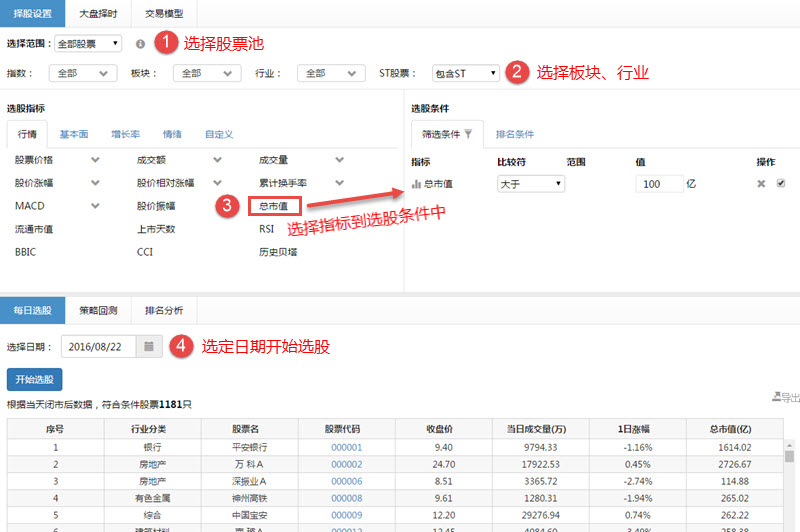
Task: Open stock code 000002 link
Action: [x=346, y=466]
